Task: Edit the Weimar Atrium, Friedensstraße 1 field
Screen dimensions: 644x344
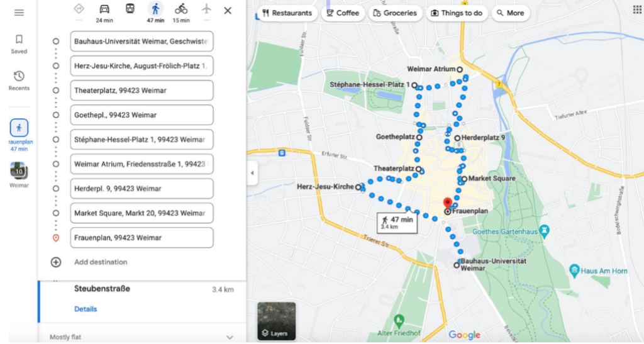Action: pyautogui.click(x=142, y=164)
